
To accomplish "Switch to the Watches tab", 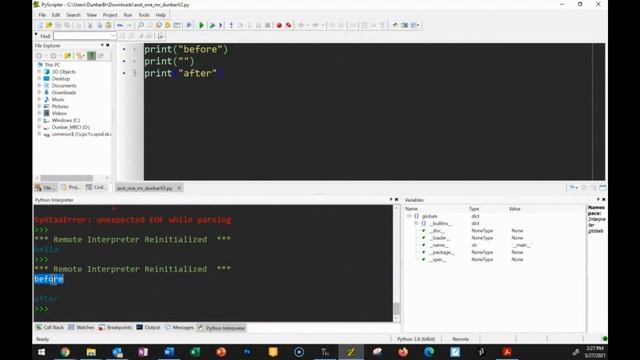I will pyautogui.click(x=81, y=327).
